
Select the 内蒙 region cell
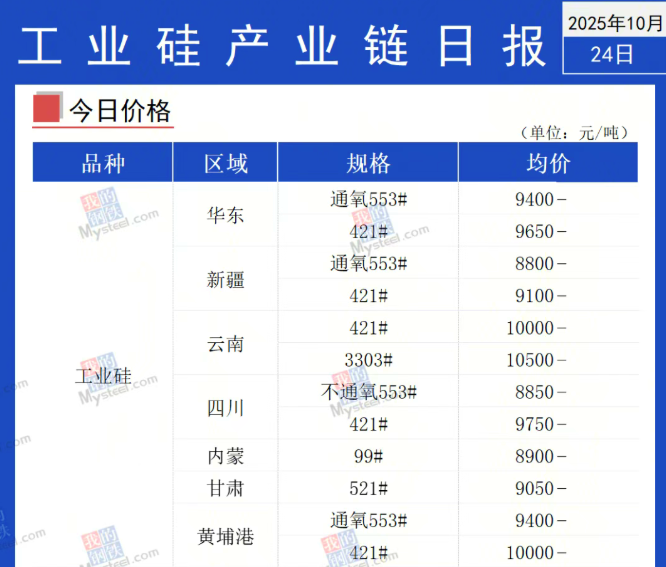tap(226, 456)
